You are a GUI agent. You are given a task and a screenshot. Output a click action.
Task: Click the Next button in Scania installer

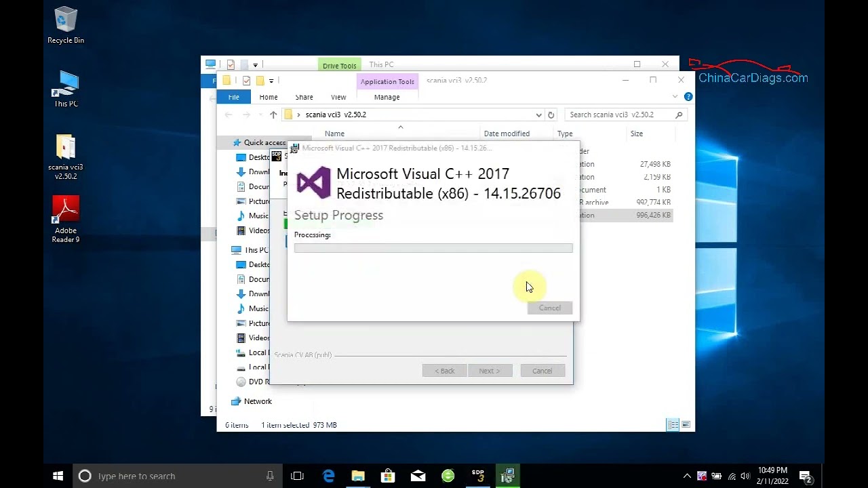(x=490, y=371)
